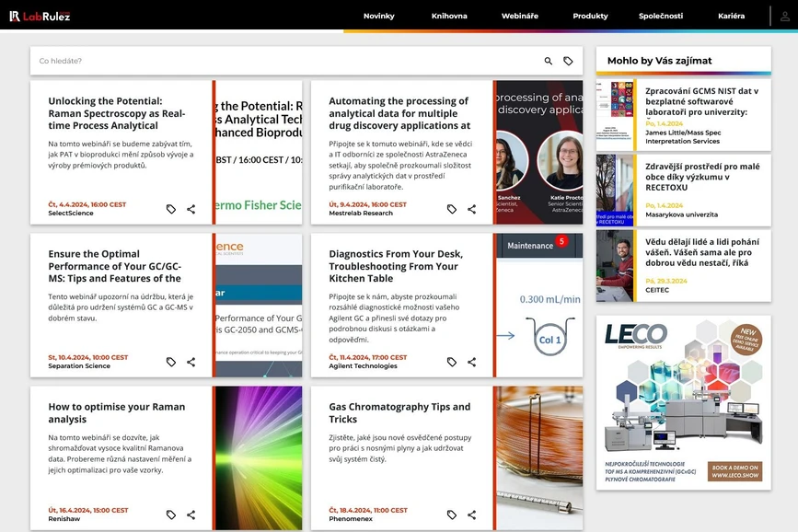
Task: Select Produkty in the top menu
Action: [x=590, y=16]
